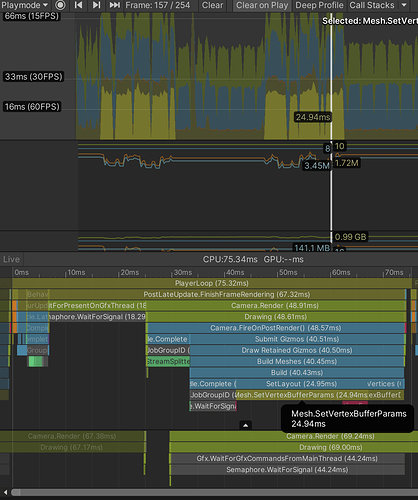Select the WaitForPresentOnGfxThread sample bar
Image resolution: width=418 pixels, height=500 pixels.
(x=97, y=305)
